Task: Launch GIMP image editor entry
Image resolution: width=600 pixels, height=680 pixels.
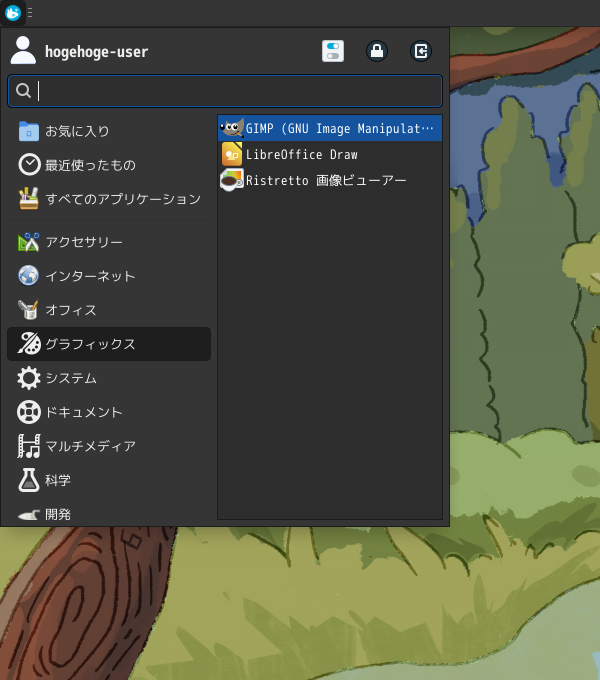Action: click(x=330, y=128)
